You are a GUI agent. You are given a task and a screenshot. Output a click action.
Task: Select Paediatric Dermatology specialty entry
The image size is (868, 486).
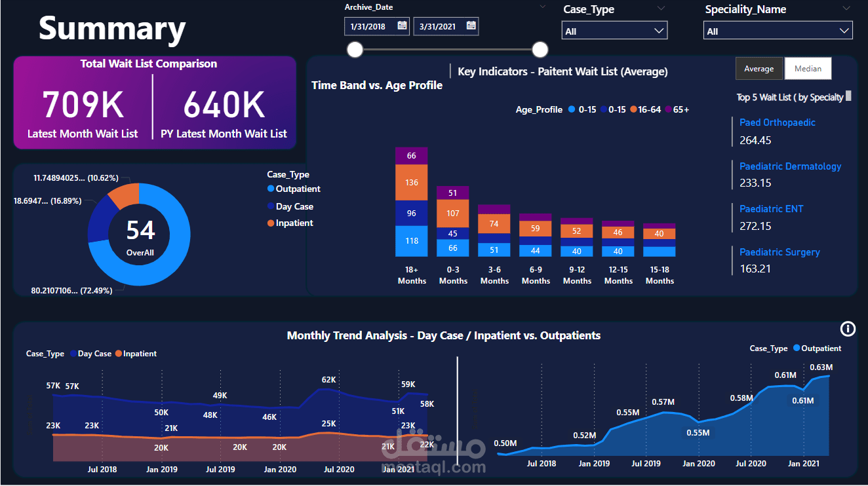coord(791,166)
